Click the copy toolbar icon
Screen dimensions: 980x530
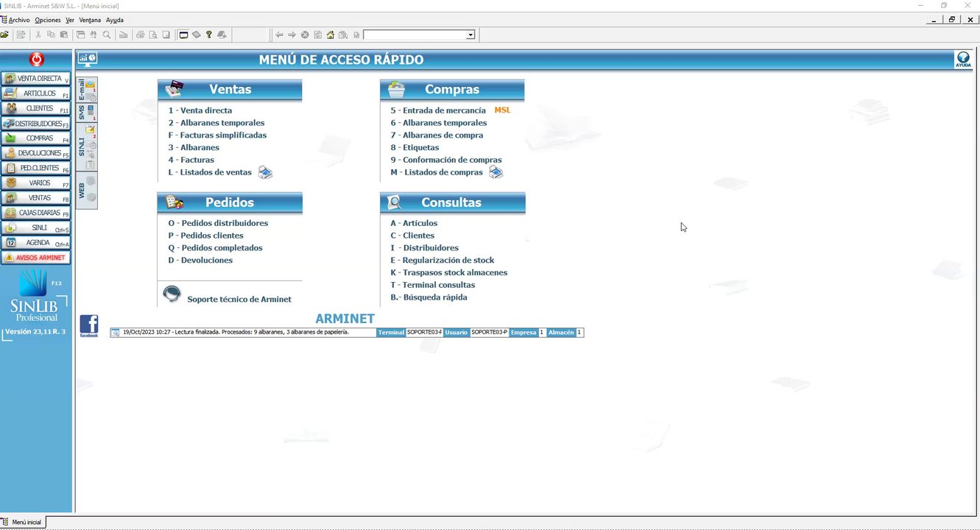pyautogui.click(x=51, y=35)
